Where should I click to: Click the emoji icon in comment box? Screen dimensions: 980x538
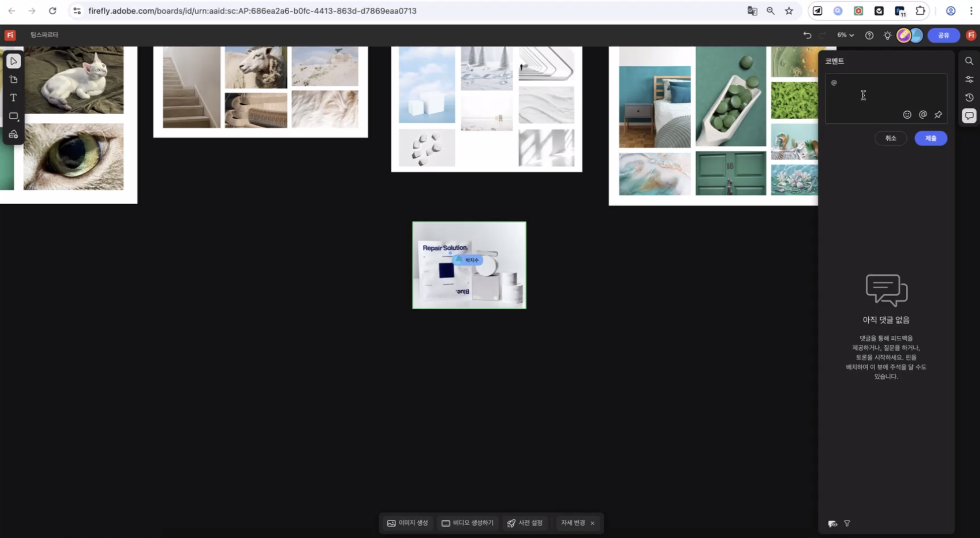click(x=907, y=115)
